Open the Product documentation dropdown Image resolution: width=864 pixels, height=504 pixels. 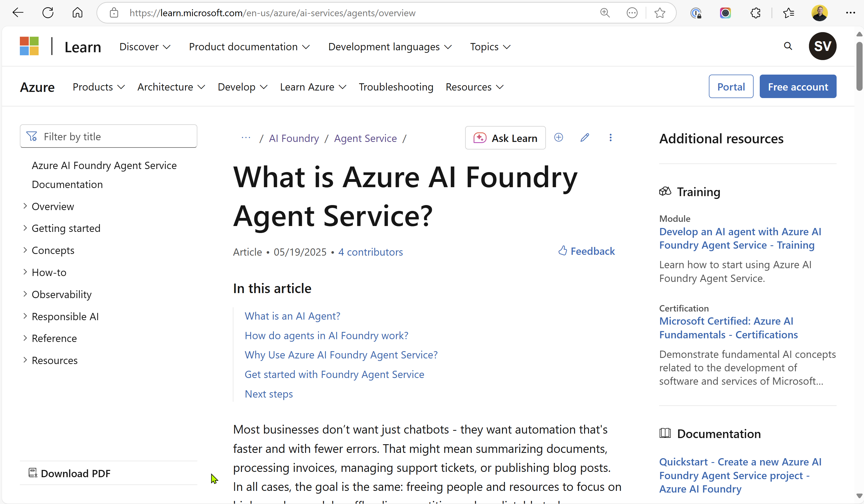click(x=249, y=47)
